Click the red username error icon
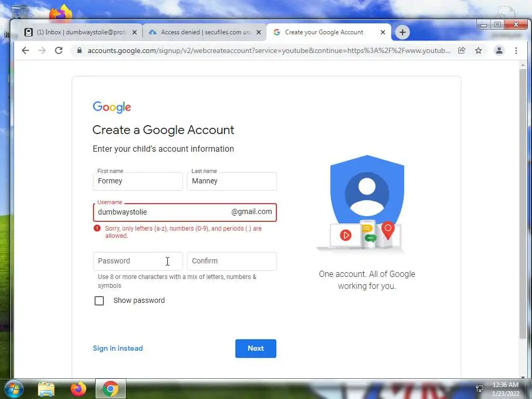The height and width of the screenshot is (399, 532). (x=97, y=229)
